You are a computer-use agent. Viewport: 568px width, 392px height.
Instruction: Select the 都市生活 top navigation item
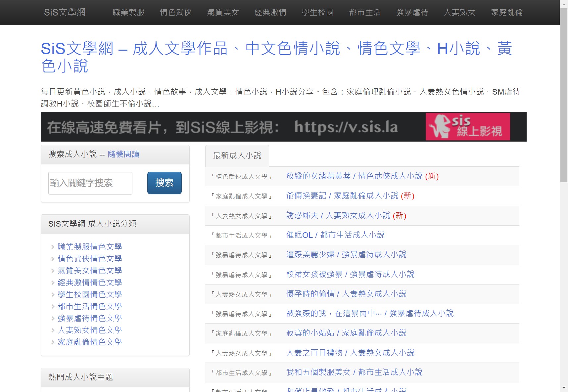pyautogui.click(x=365, y=12)
